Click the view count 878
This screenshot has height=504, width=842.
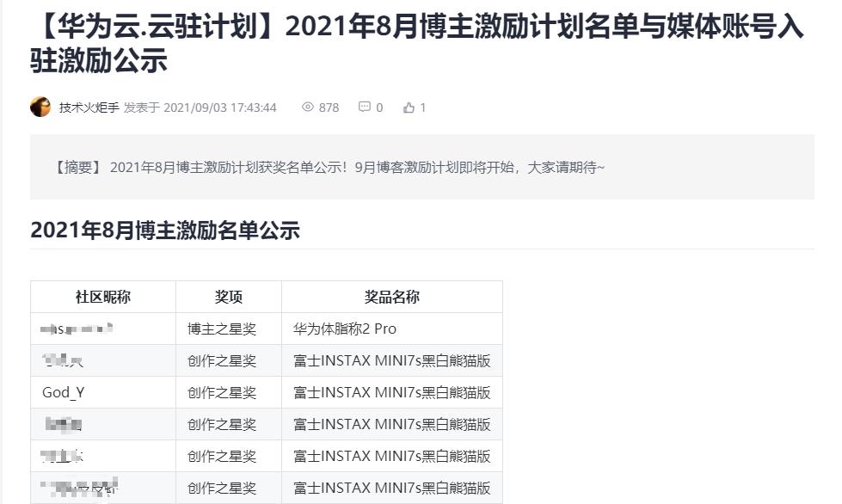[x=329, y=108]
